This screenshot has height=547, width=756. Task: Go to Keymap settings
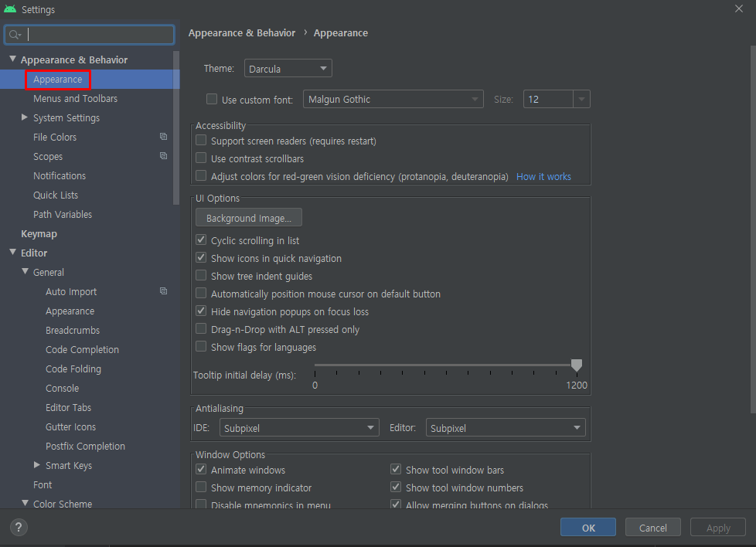pyautogui.click(x=39, y=234)
